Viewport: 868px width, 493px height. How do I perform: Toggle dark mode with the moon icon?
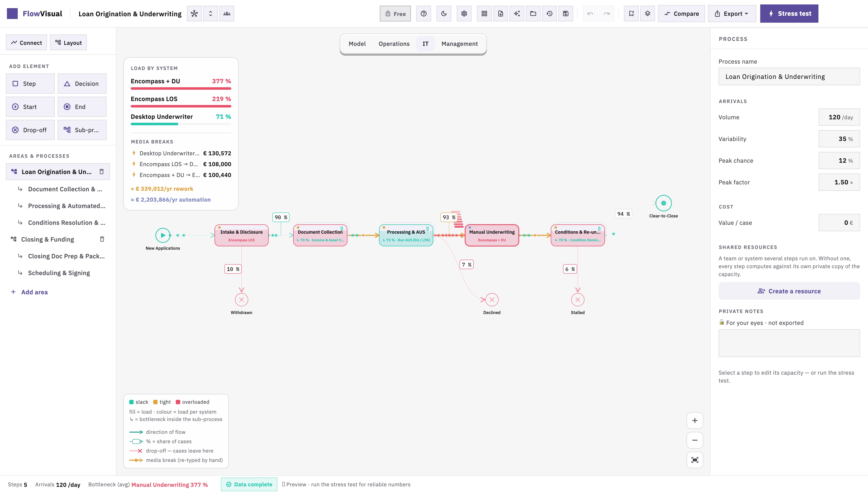pos(444,14)
